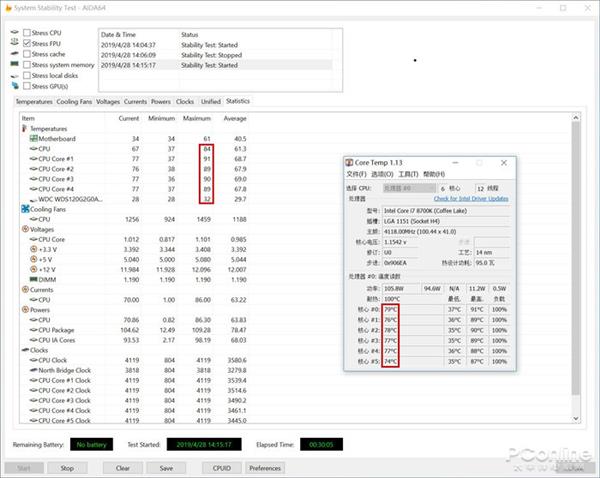
Task: Uncheck the Stress FPU checkbox
Action: 26,44
